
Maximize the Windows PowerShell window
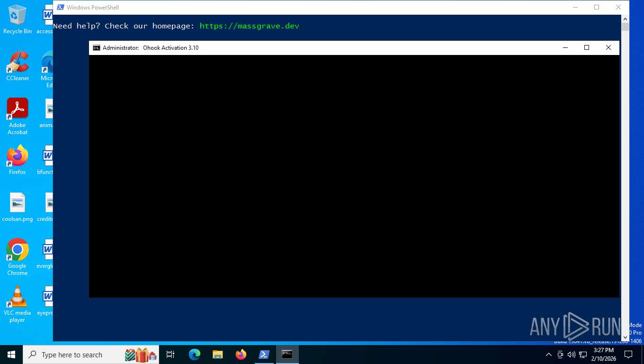[x=597, y=7]
